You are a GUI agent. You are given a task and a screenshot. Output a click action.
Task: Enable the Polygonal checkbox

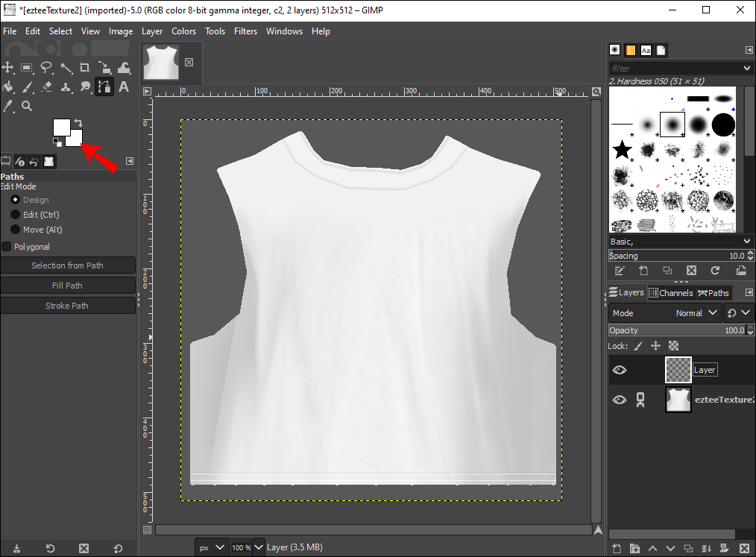(7, 247)
